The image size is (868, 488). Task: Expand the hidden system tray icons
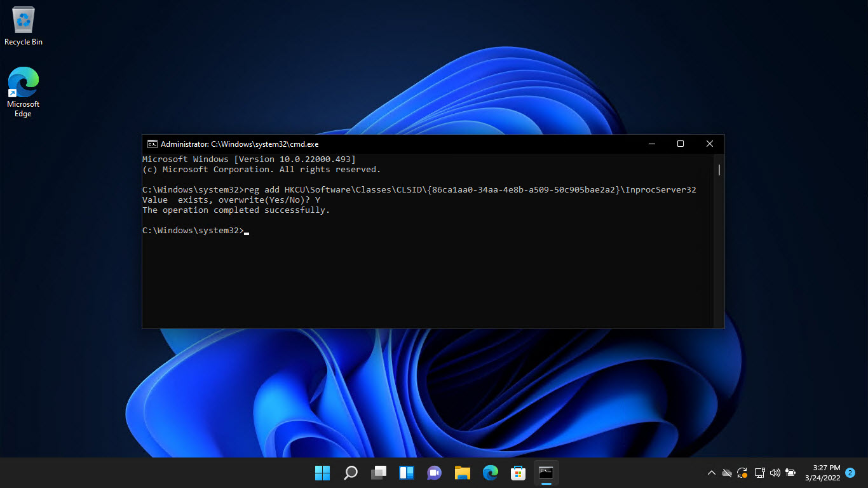[x=711, y=473]
